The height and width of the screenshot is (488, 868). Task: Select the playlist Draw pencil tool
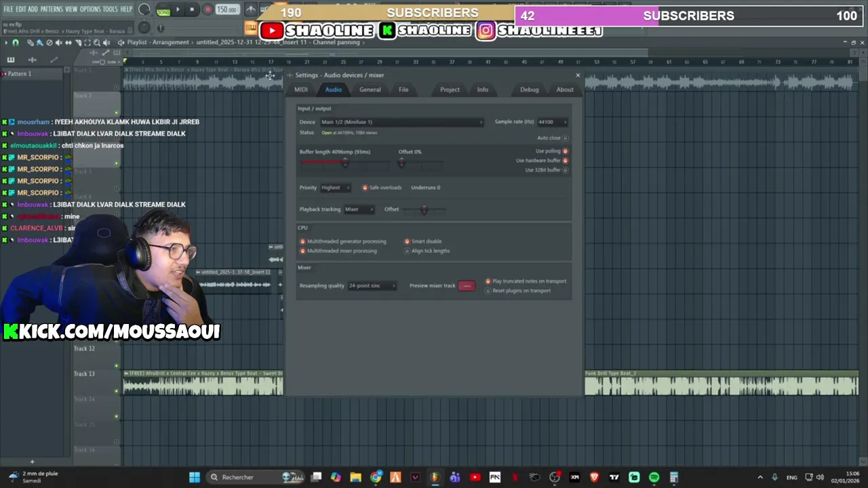pos(30,43)
